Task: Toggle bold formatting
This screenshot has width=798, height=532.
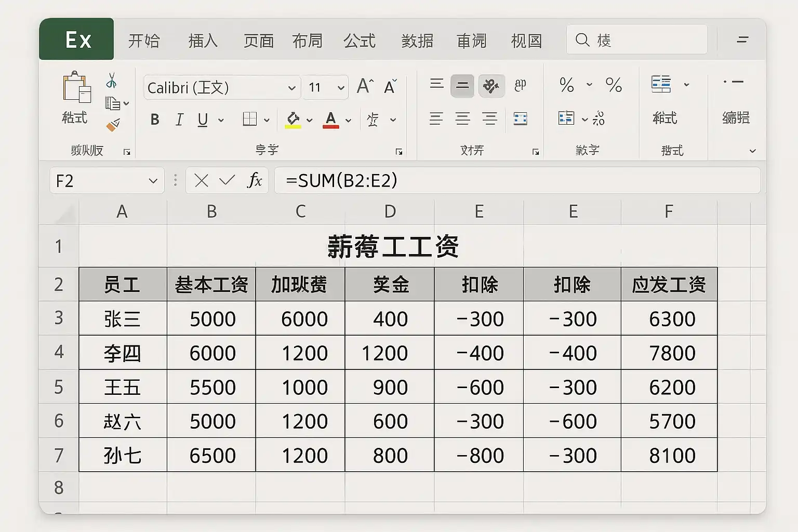Action: 155,120
